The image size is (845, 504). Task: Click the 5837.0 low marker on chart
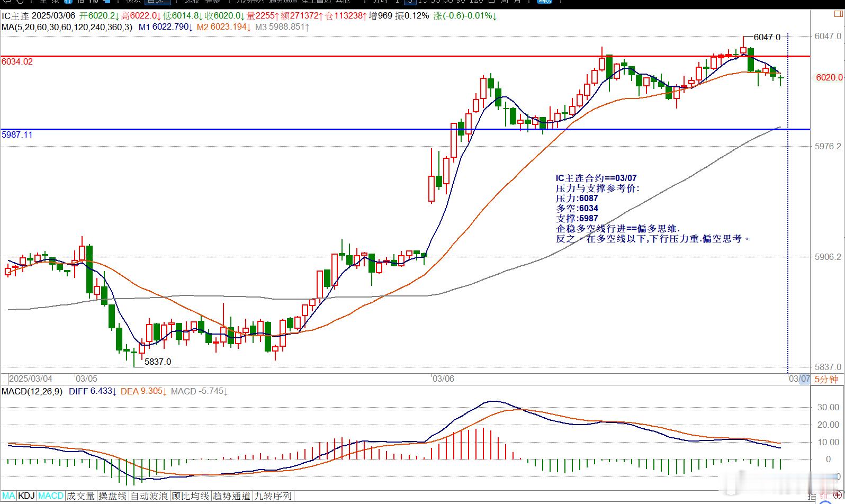tap(158, 362)
